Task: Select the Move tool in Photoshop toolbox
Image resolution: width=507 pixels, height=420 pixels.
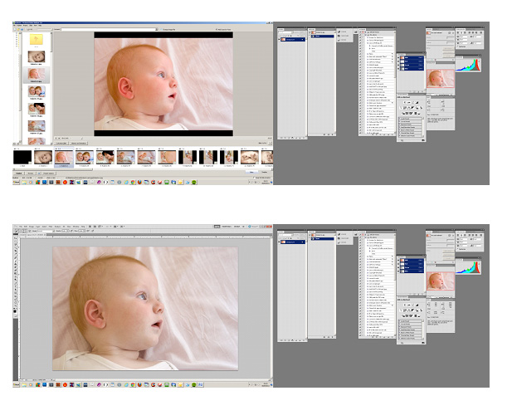Action: pyautogui.click(x=16, y=238)
